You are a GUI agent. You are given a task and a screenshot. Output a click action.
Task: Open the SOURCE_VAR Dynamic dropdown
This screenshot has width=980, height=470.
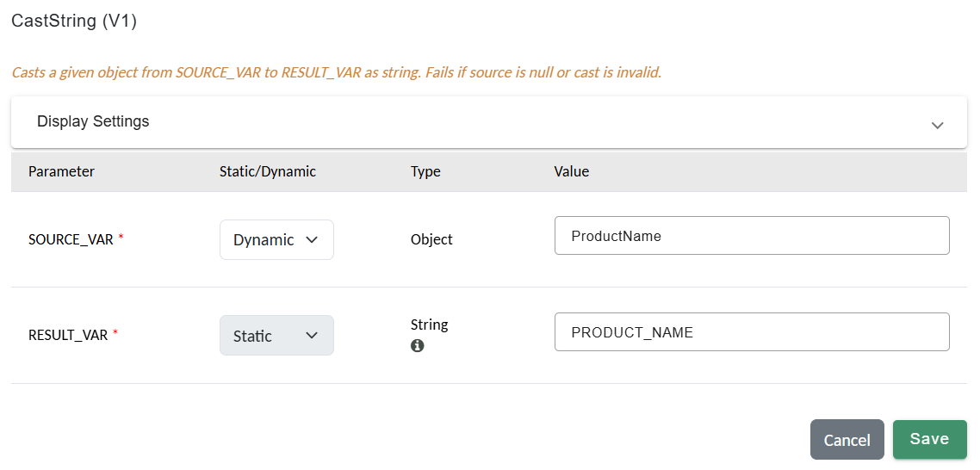tap(276, 240)
